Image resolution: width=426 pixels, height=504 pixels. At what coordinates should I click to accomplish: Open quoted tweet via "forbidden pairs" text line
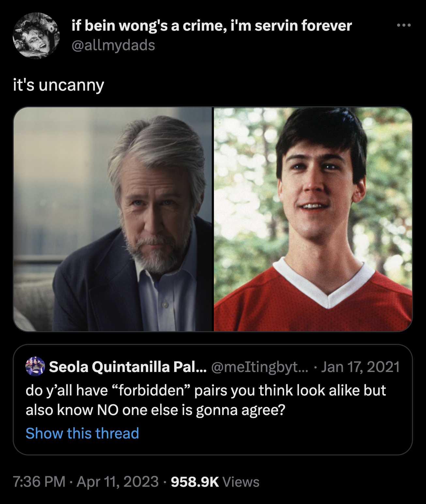tap(205, 390)
